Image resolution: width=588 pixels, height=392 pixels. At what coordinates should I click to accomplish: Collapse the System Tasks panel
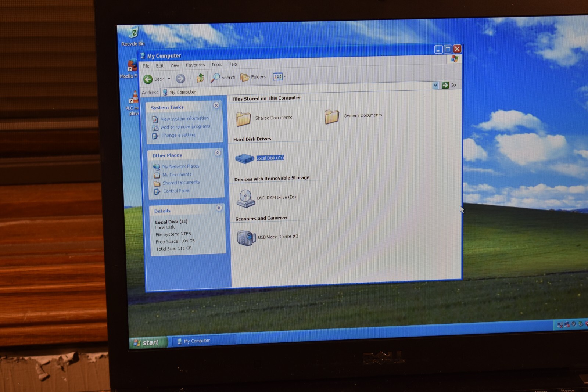[216, 105]
